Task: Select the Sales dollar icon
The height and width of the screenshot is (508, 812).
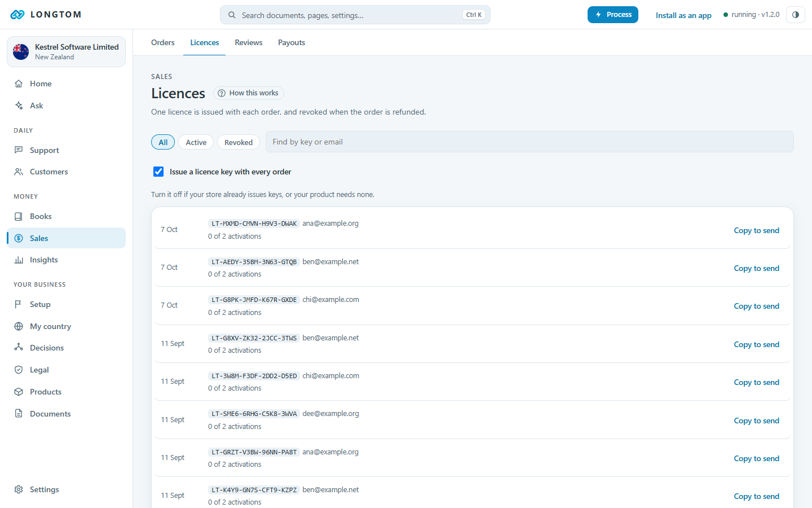Action: [19, 238]
